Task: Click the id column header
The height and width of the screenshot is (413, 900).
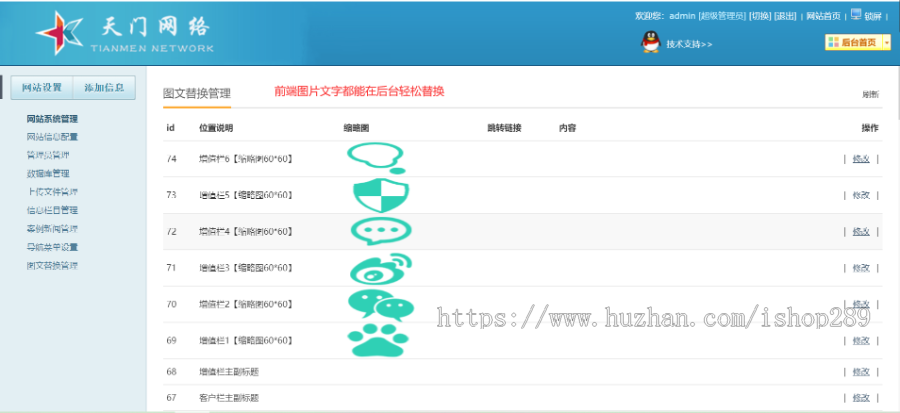Action: coord(170,128)
